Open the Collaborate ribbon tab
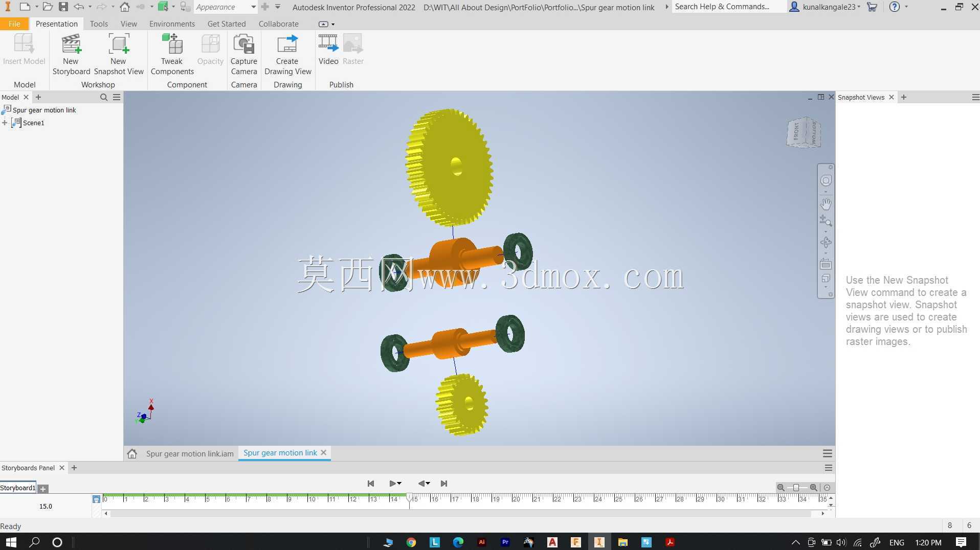The height and width of the screenshot is (550, 980). [x=278, y=24]
